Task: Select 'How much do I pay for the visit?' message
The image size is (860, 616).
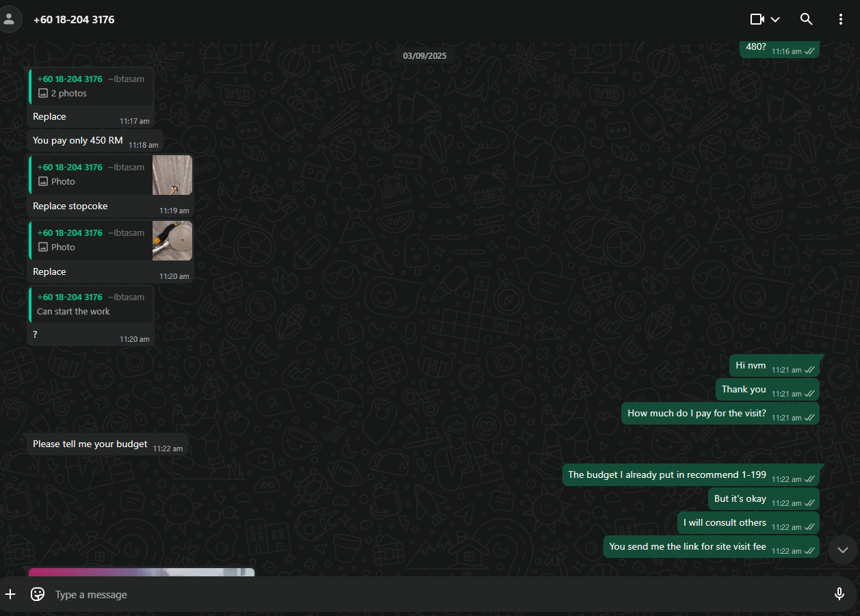Action: coord(720,414)
